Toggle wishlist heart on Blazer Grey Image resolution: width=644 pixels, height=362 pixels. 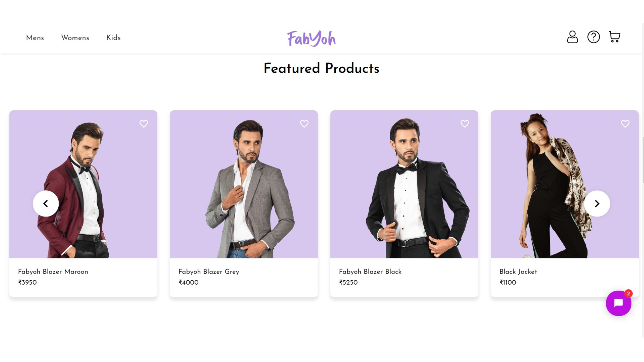[x=304, y=124]
